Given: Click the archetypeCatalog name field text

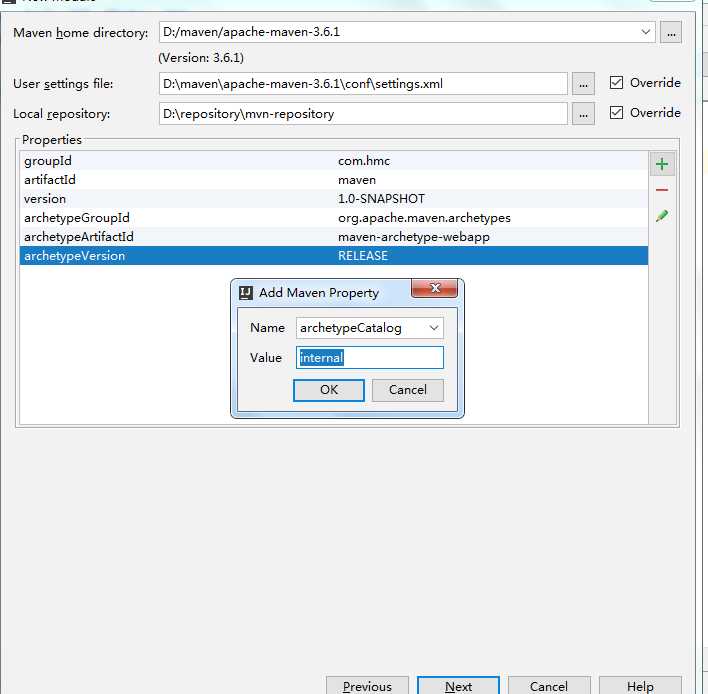Looking at the screenshot, I should (x=351, y=328).
